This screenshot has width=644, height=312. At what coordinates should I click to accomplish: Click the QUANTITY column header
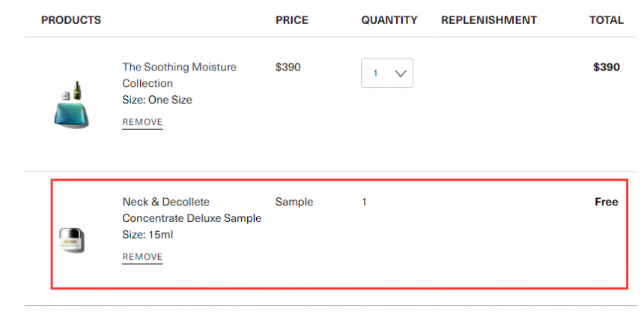tap(389, 19)
